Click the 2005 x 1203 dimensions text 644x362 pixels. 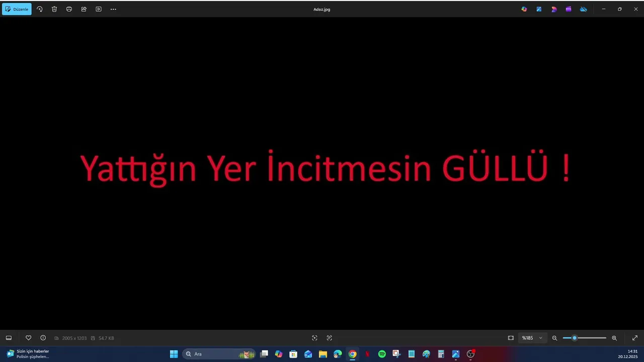point(74,338)
